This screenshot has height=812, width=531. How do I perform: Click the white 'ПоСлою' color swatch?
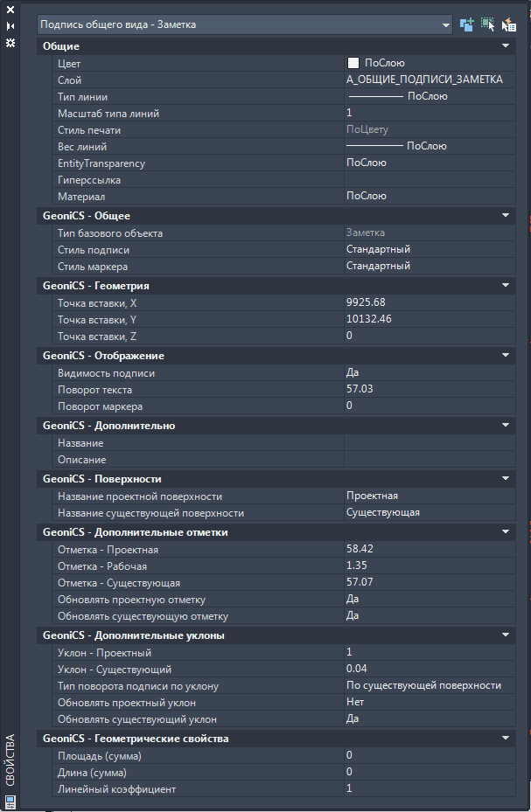click(x=353, y=63)
